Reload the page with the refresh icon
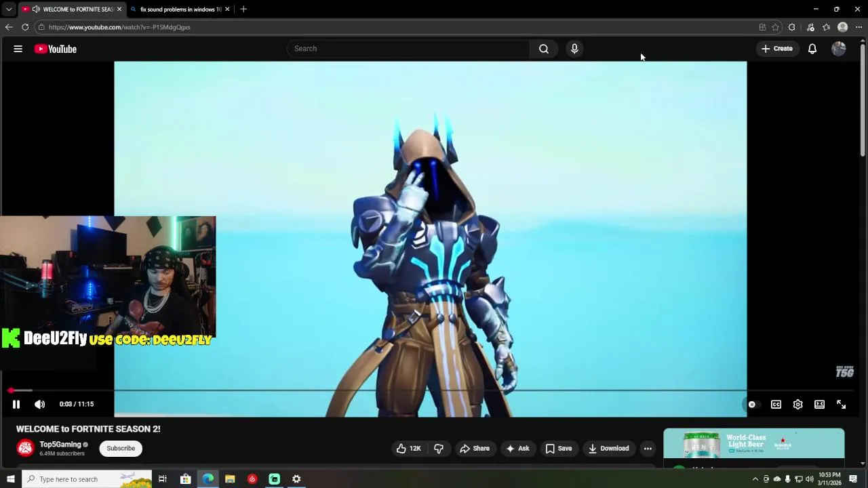Image resolution: width=868 pixels, height=488 pixels. pyautogui.click(x=25, y=27)
